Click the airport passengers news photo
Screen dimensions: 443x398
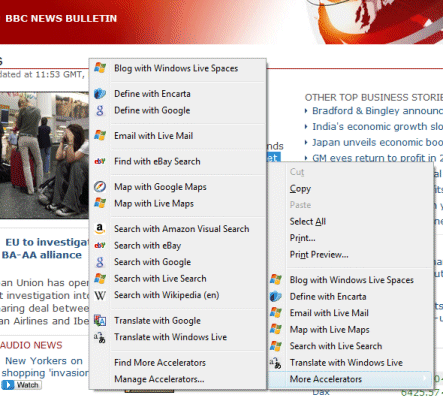[44, 155]
